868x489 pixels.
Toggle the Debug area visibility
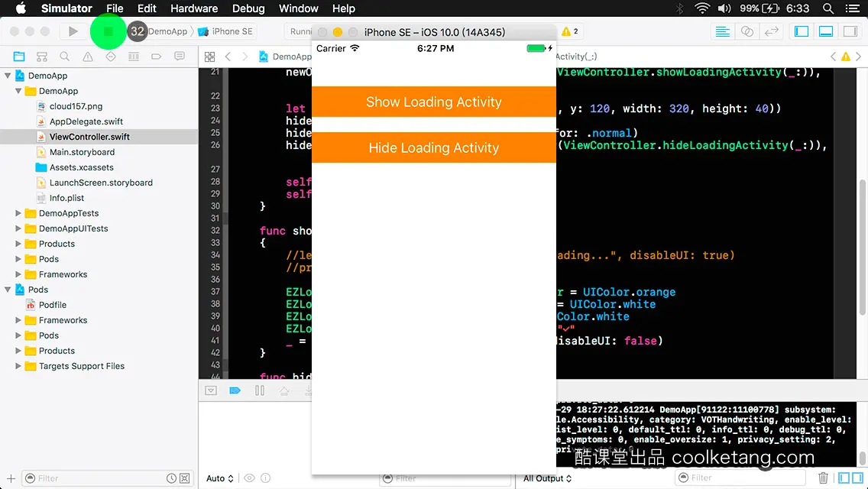tap(826, 31)
